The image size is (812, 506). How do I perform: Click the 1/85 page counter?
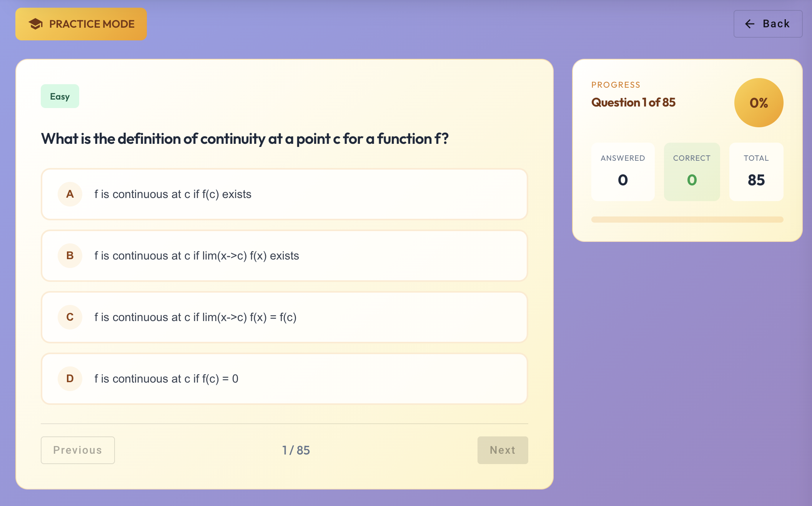pos(296,450)
